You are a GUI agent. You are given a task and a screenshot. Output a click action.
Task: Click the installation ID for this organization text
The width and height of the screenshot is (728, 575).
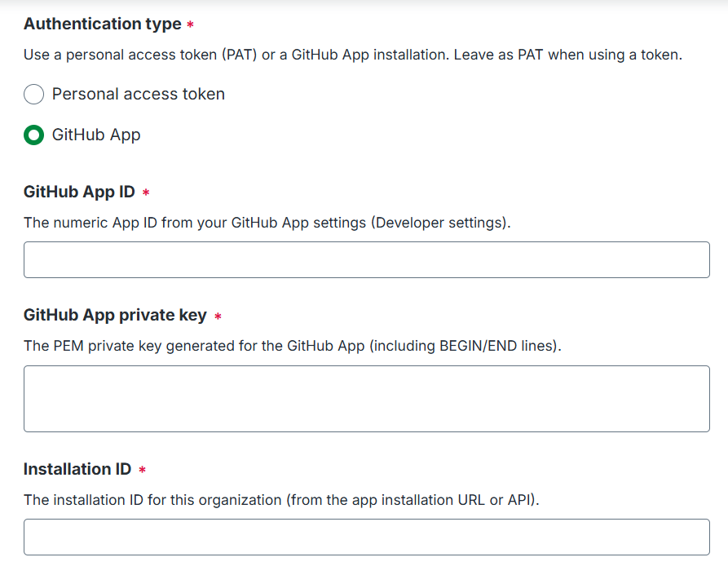pyautogui.click(x=281, y=500)
